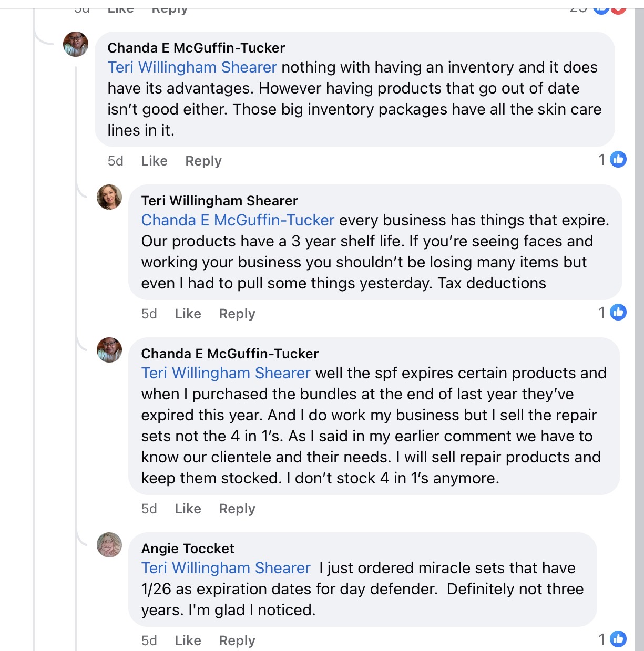Click 5d timestamp under Angie's comment

[149, 640]
